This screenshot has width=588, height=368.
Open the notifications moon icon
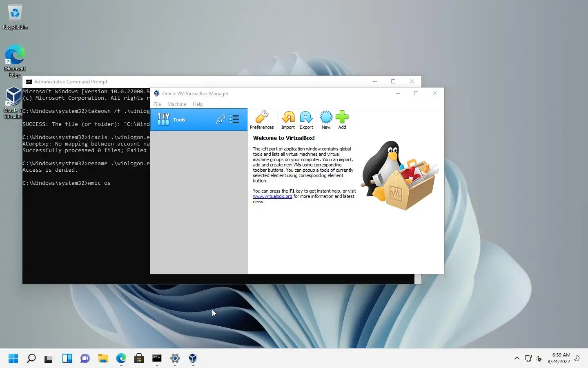tap(577, 358)
